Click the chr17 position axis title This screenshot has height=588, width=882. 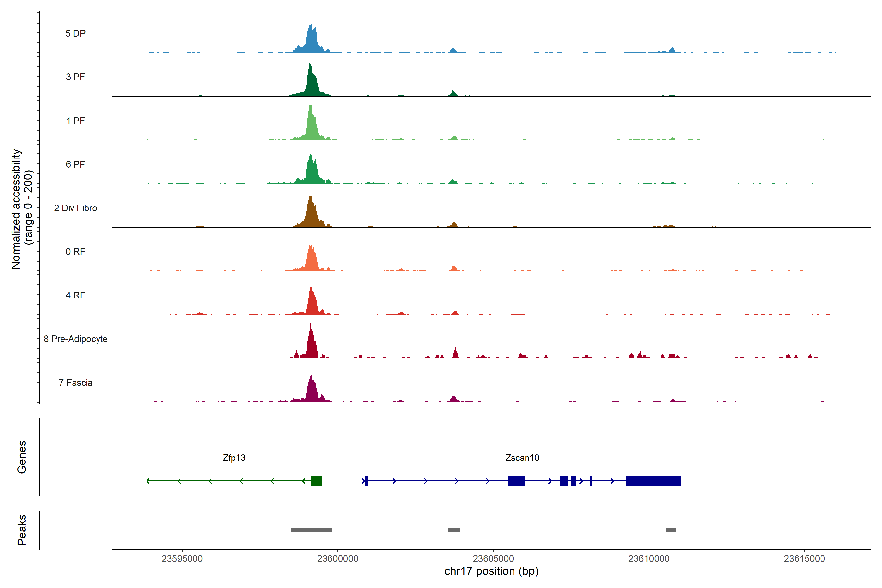pyautogui.click(x=491, y=571)
